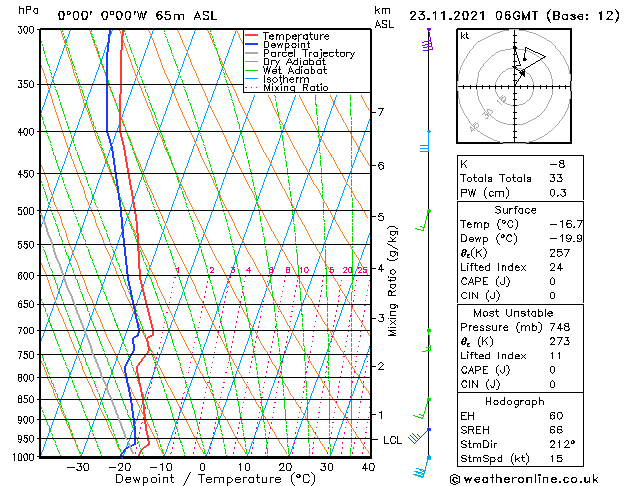629x486 pixels.
Task: Click the PW (cm) value '0.3'
Action: (x=558, y=193)
